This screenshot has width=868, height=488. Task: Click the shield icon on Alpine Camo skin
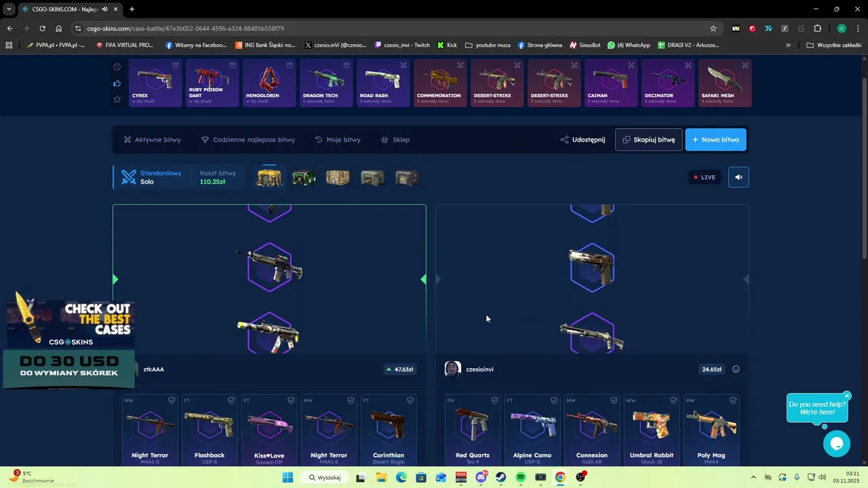554,401
